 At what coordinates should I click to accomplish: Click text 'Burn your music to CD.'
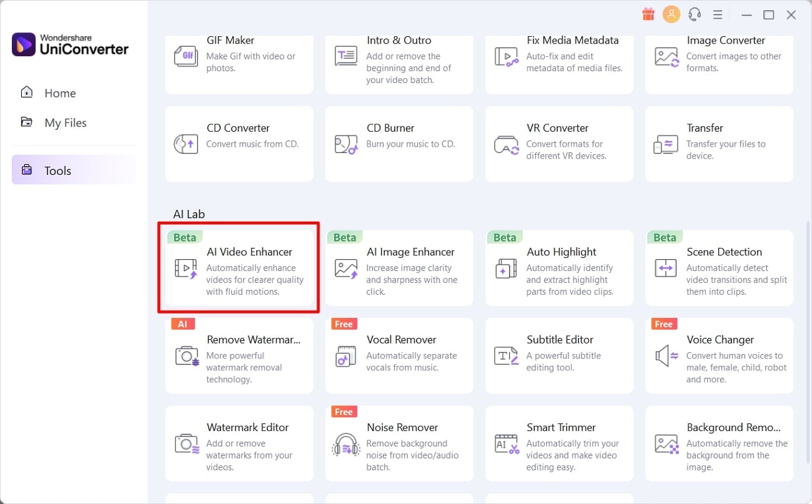coord(410,144)
